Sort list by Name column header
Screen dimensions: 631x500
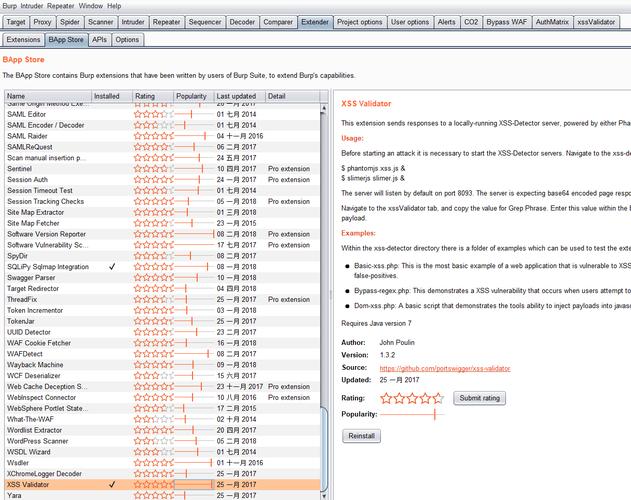click(48, 96)
